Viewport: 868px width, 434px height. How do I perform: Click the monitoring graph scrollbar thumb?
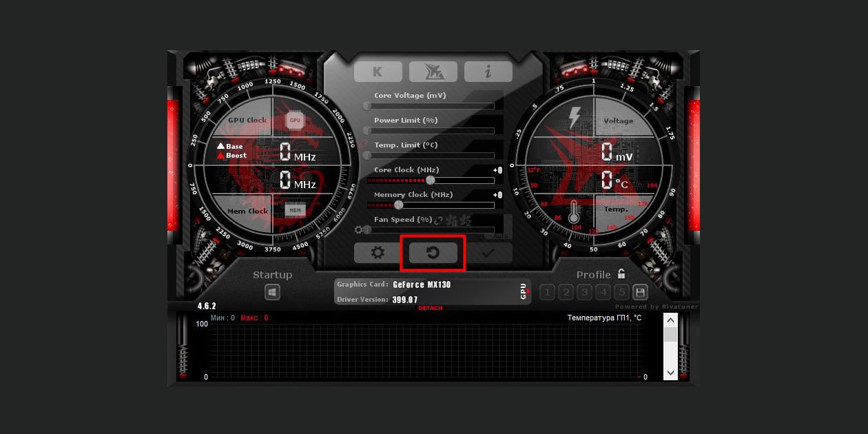coord(670,335)
